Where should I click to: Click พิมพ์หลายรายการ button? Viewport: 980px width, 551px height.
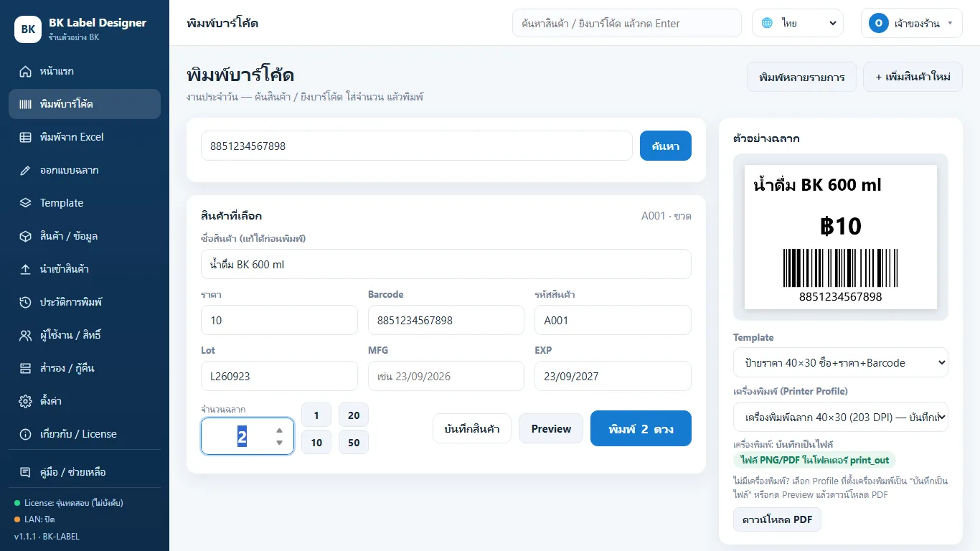[802, 77]
